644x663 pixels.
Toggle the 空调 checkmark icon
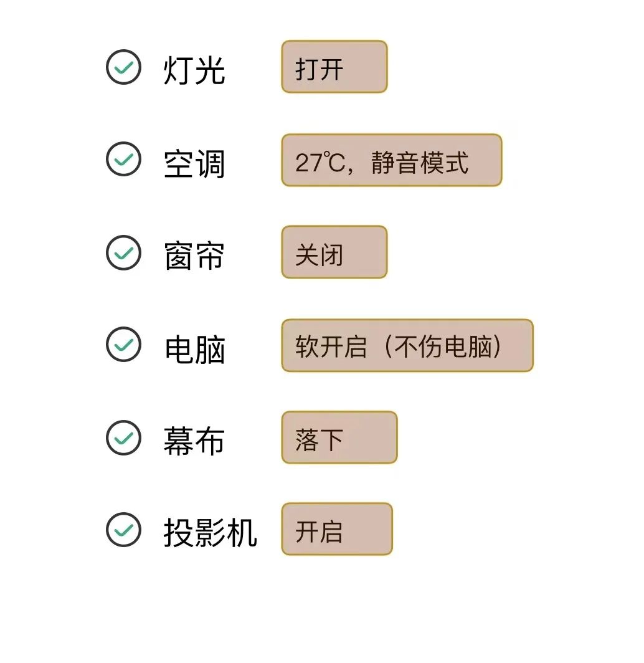(123, 159)
